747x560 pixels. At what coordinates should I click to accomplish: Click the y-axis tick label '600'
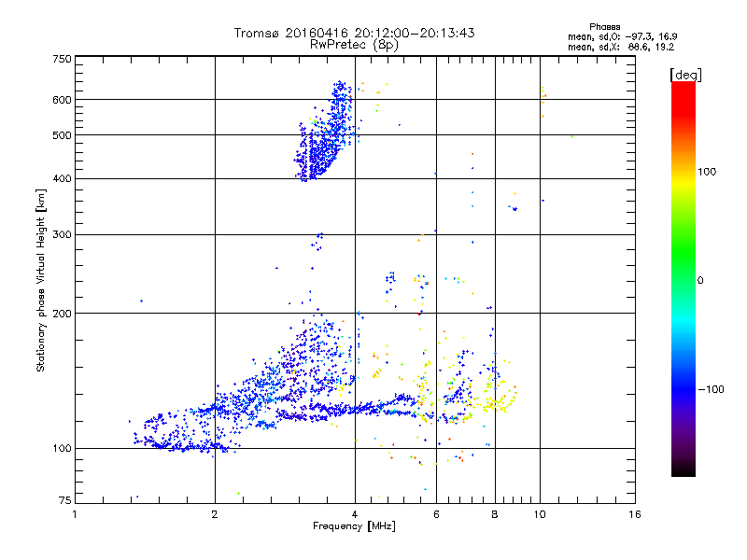(x=62, y=100)
